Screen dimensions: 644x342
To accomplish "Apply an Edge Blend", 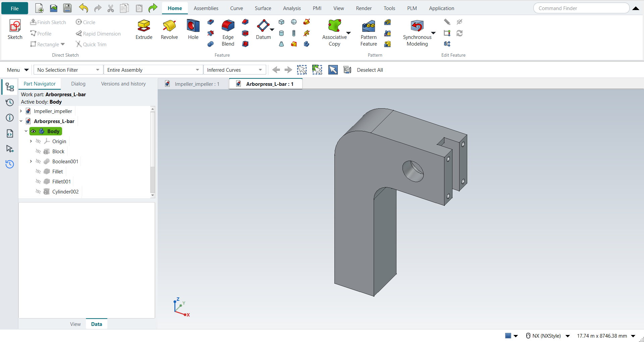I will coord(228,33).
